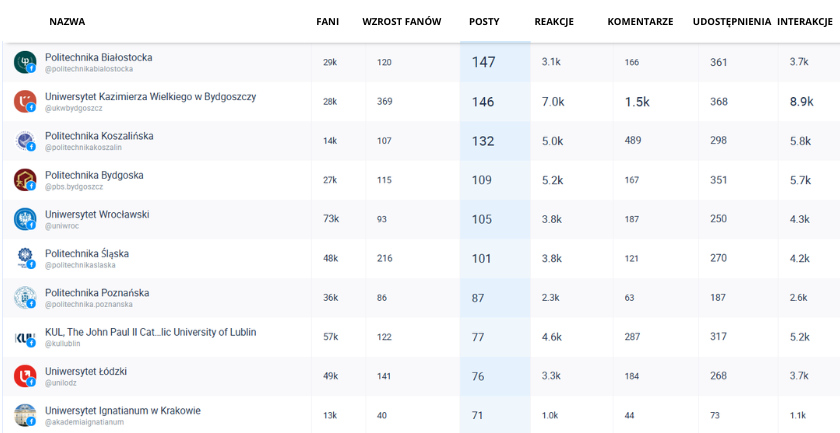The width and height of the screenshot is (840, 433).
Task: Click Uniwersytet Ignatianum profile thumbnail
Action: (x=25, y=415)
